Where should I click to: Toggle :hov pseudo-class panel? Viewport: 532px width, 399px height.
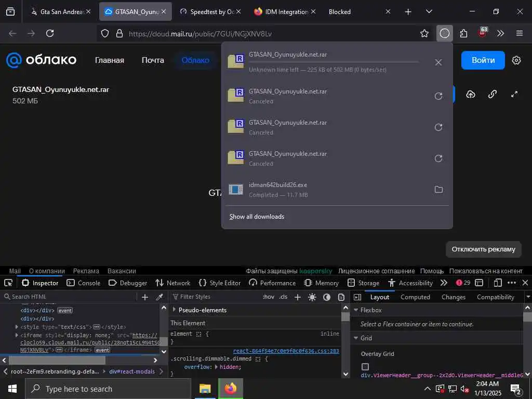coord(269,297)
